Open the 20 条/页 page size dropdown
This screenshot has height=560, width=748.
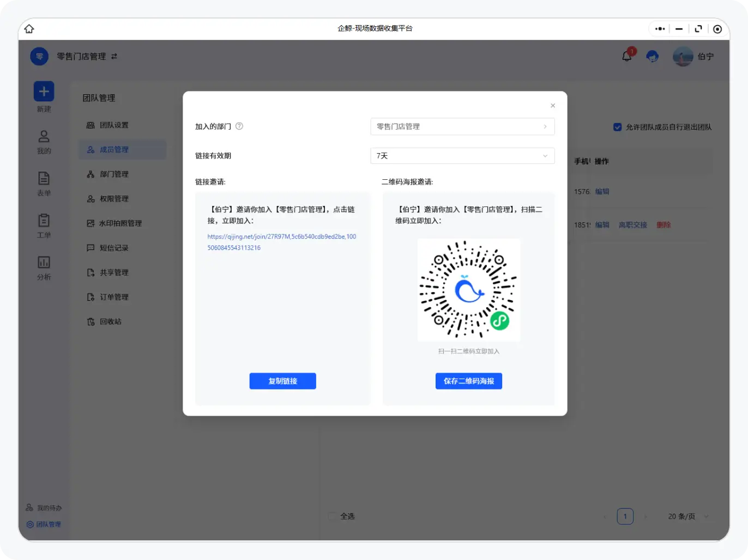pos(689,516)
